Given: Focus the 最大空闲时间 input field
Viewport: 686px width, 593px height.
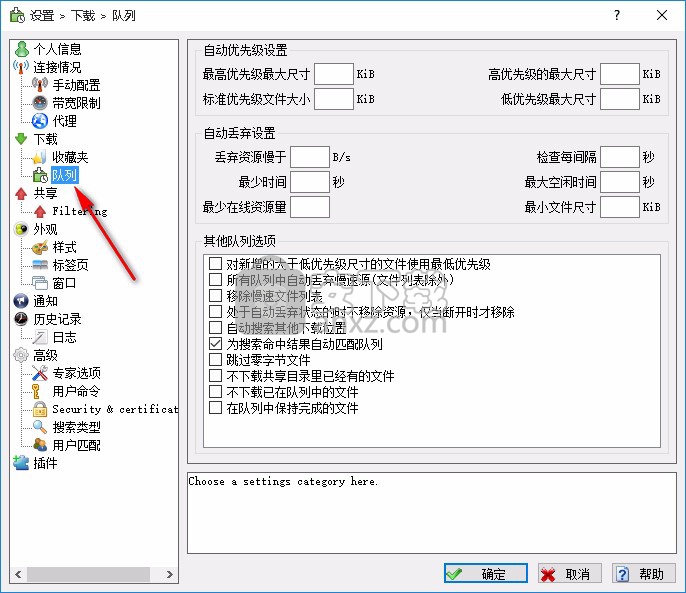Looking at the screenshot, I should (x=620, y=182).
